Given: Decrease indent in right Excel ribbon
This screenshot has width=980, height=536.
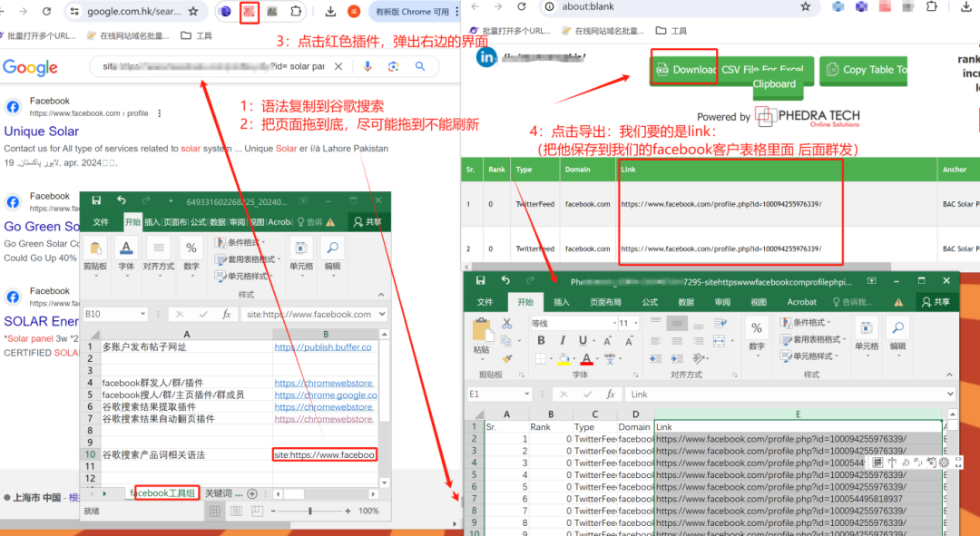Looking at the screenshot, I should tap(656, 358).
